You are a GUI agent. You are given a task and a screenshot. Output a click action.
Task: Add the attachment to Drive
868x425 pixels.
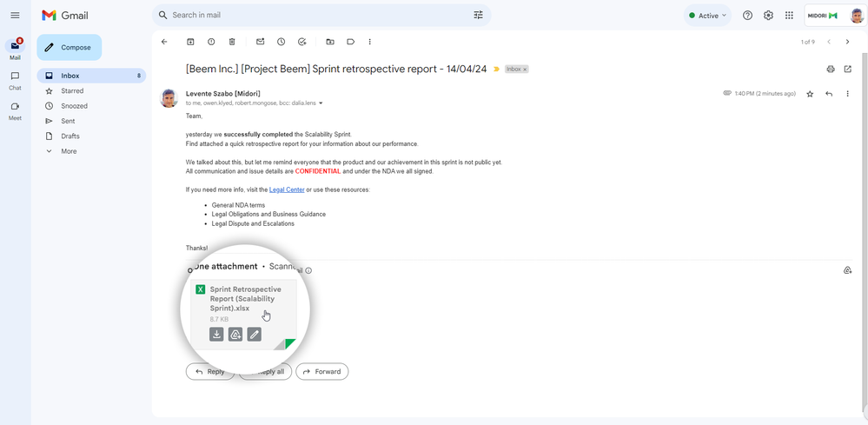pos(235,335)
